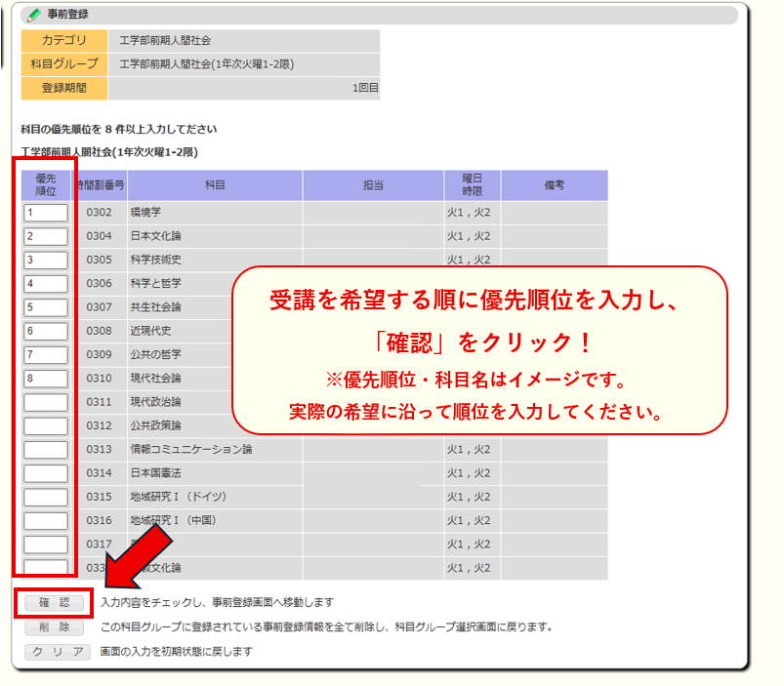Click subject name 公共政策論

[x=156, y=426]
